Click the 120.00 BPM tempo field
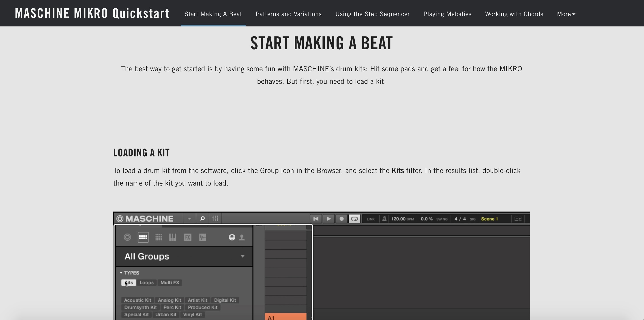 (403, 219)
